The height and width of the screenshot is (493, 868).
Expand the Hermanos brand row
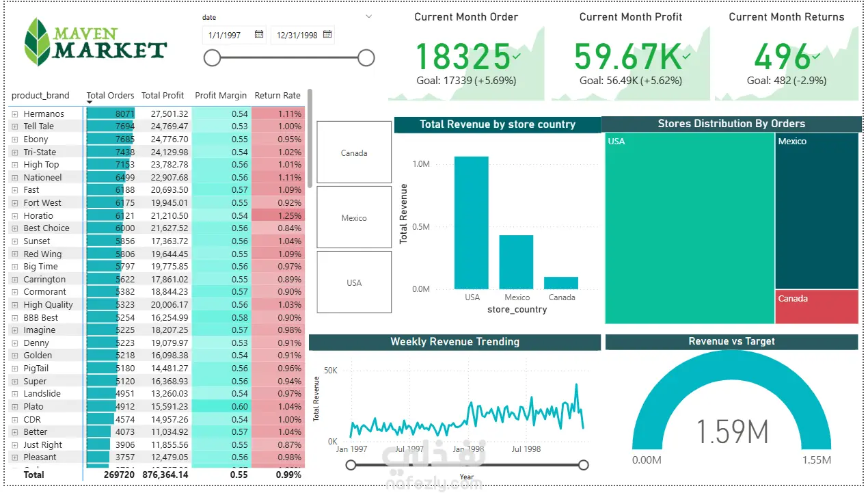pyautogui.click(x=15, y=114)
